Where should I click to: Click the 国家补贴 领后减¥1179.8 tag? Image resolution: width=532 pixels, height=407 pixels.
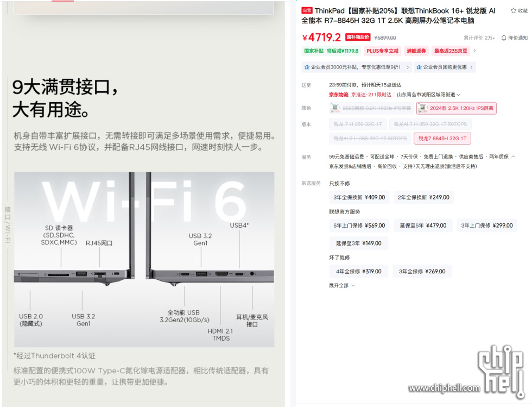(x=331, y=51)
